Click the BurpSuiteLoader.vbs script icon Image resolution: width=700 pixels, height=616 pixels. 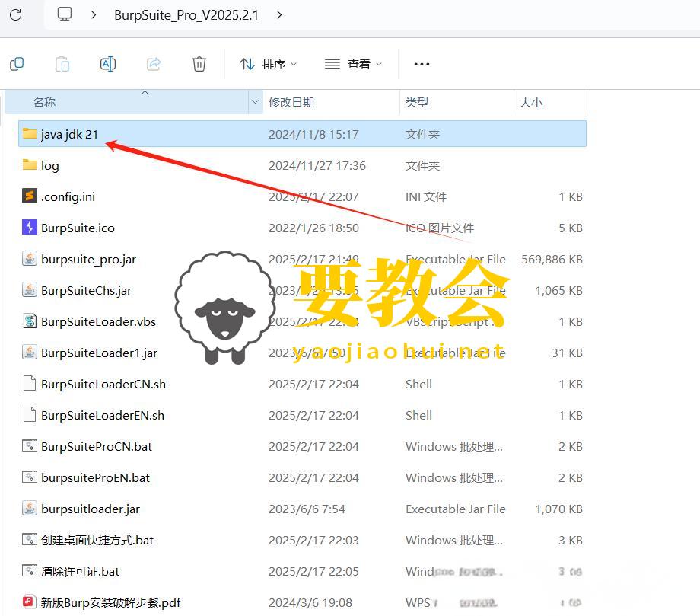tap(30, 321)
